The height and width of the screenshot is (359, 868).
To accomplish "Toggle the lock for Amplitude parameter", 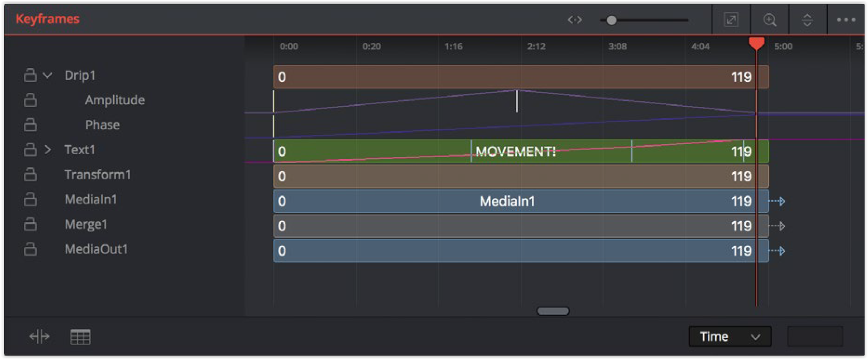I will click(x=30, y=100).
